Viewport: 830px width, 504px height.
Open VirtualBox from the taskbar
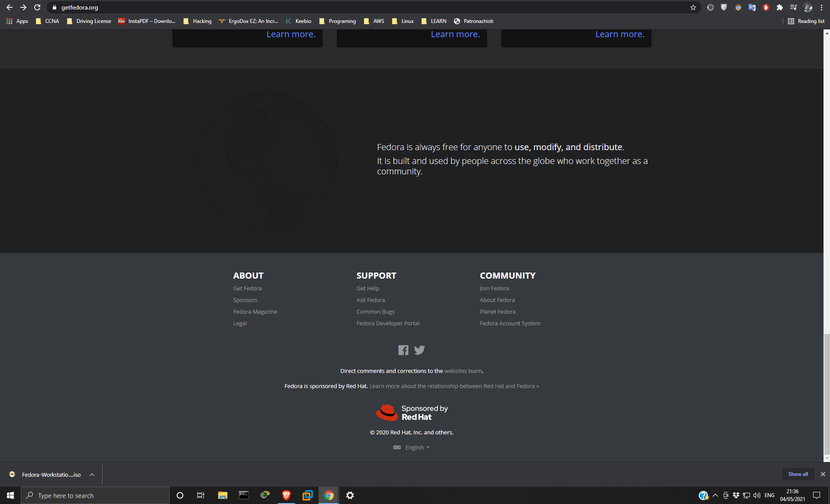tap(307, 495)
